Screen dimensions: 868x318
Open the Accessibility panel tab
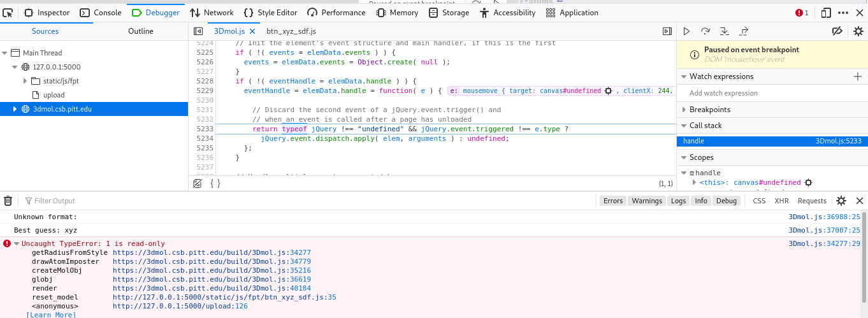(x=508, y=13)
